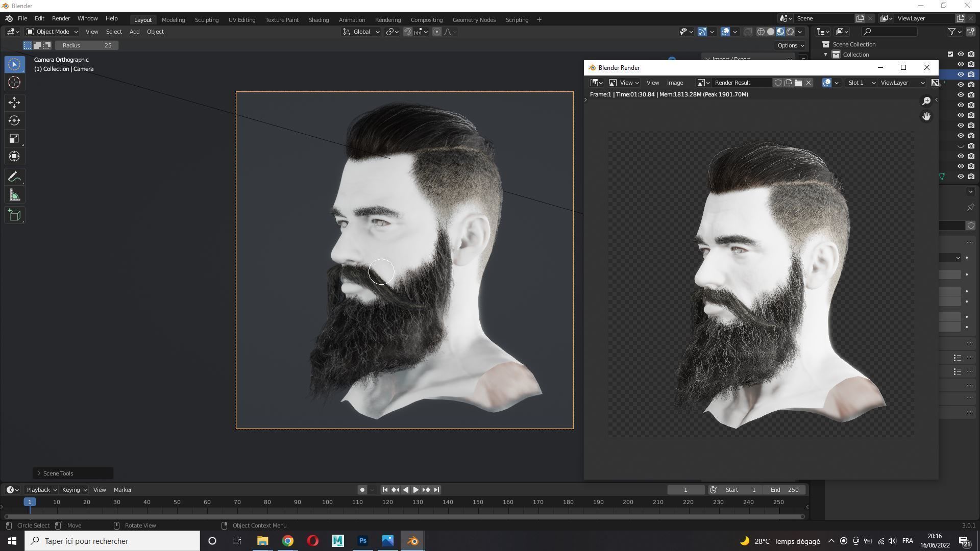The width and height of the screenshot is (980, 551).
Task: Open Photoshop from Windows taskbar
Action: click(x=363, y=541)
